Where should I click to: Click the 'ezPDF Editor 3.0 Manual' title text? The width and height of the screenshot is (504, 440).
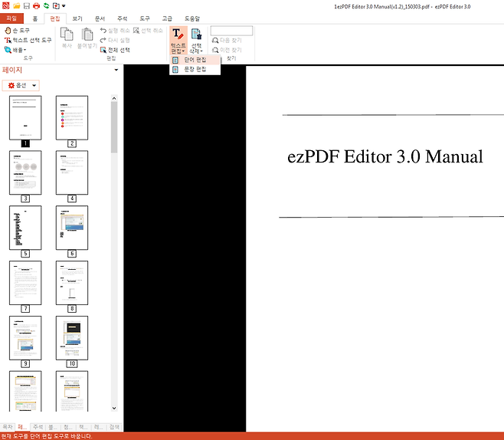coord(385,156)
